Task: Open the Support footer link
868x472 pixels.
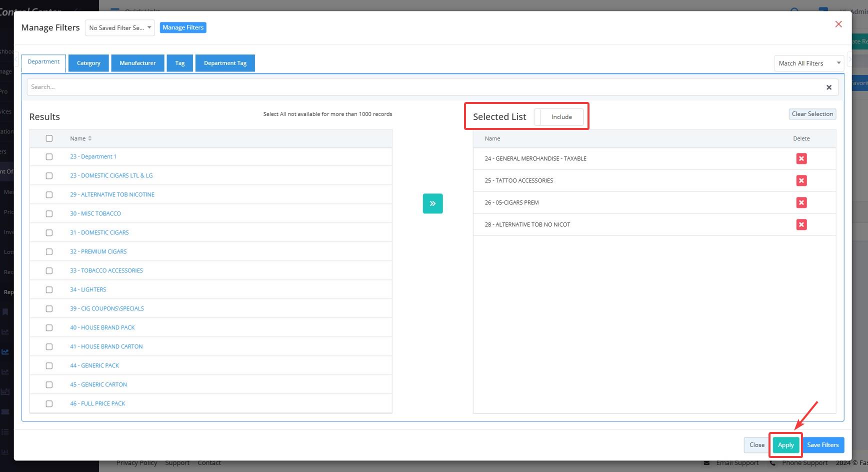Action: pyautogui.click(x=177, y=463)
